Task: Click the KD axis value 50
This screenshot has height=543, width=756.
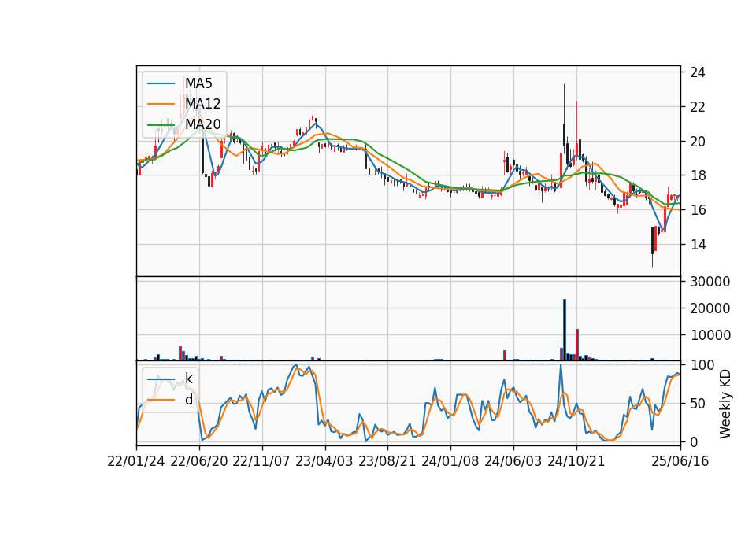Action: [x=698, y=403]
